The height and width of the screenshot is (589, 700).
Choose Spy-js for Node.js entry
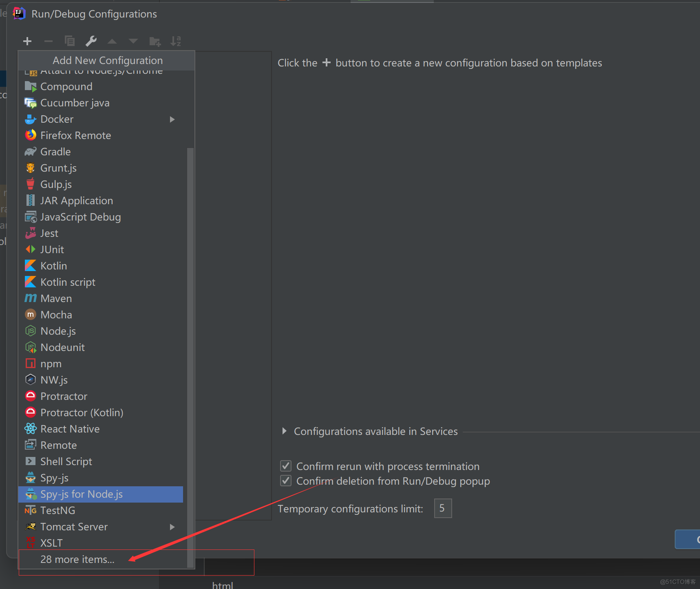click(101, 494)
